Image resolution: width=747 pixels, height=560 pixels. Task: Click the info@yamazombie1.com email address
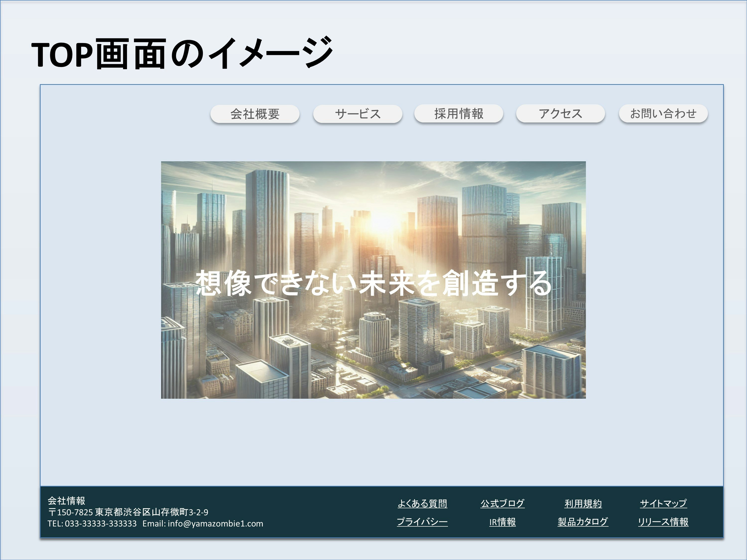point(215,524)
